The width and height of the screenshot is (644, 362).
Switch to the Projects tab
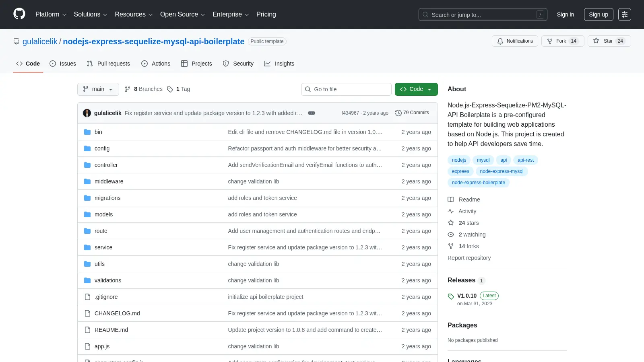[196, 64]
